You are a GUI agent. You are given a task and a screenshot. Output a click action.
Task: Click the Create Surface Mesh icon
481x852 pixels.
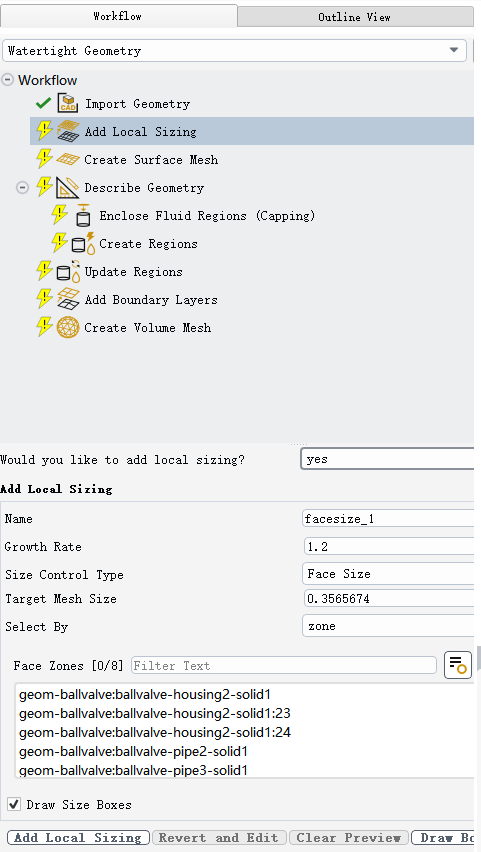[68, 160]
